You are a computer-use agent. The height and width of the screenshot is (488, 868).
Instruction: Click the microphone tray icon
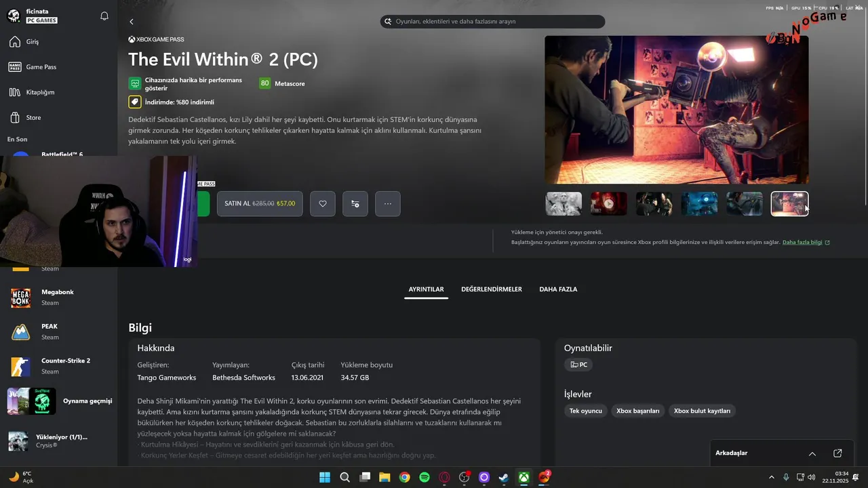point(786,477)
